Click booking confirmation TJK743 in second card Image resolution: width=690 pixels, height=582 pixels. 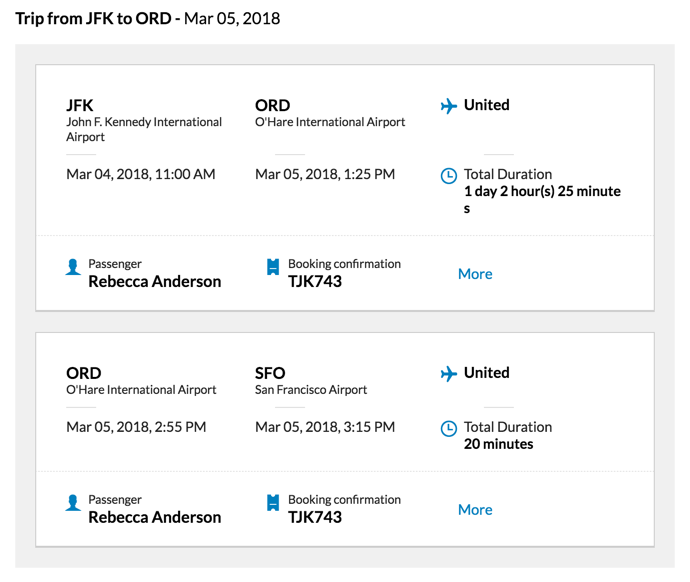coord(315,518)
